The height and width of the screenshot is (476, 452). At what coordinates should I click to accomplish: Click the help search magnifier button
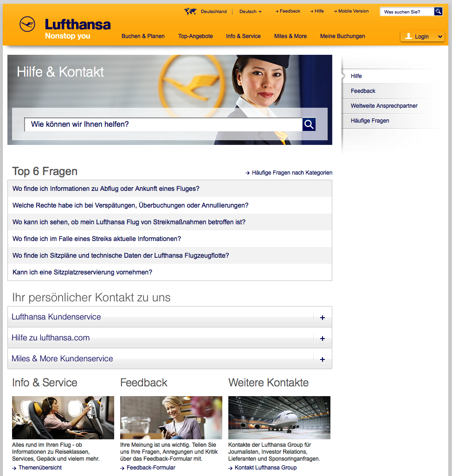point(309,124)
